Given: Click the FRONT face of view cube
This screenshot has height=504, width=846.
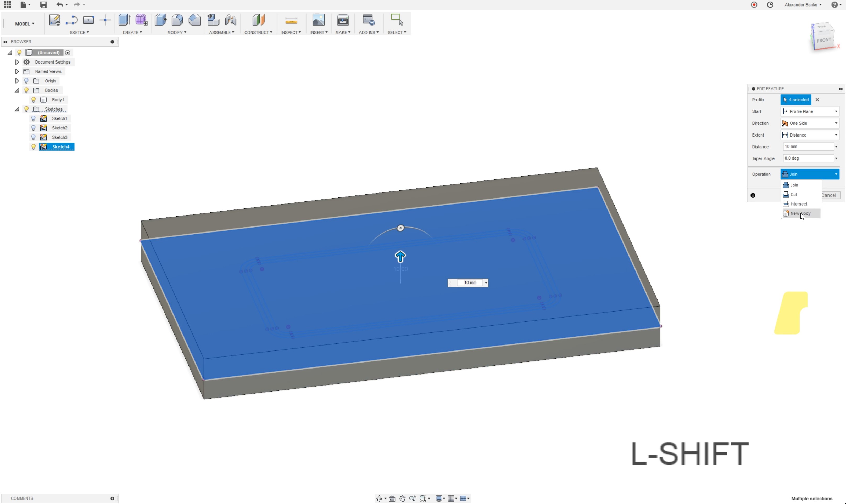Looking at the screenshot, I should [x=824, y=41].
